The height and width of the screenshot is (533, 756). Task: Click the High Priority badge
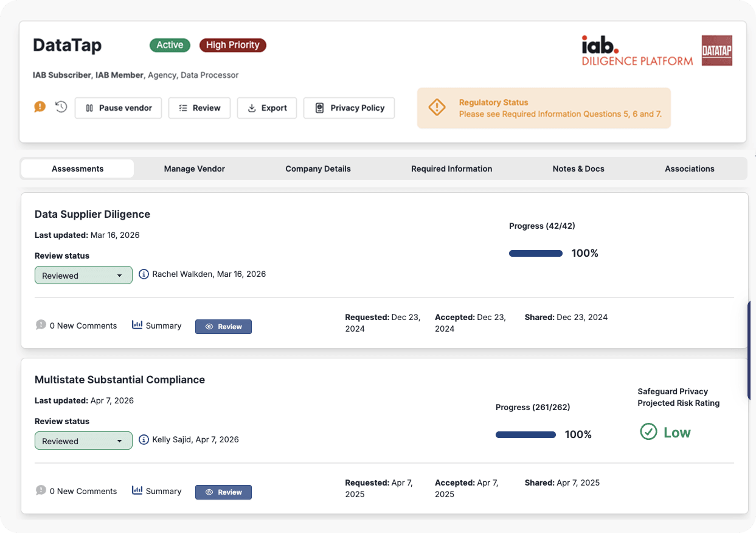coord(232,45)
